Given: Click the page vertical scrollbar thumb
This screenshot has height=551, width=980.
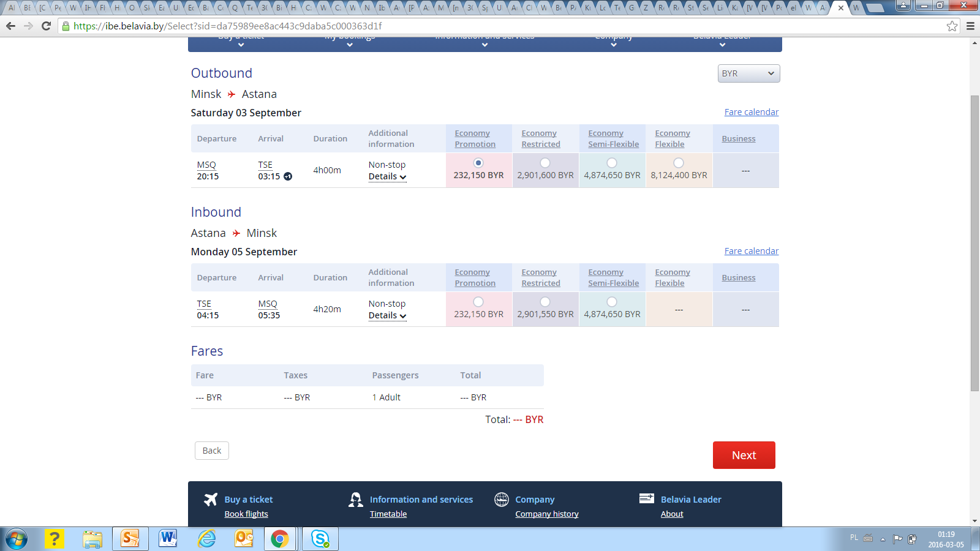Looking at the screenshot, I should [974, 243].
